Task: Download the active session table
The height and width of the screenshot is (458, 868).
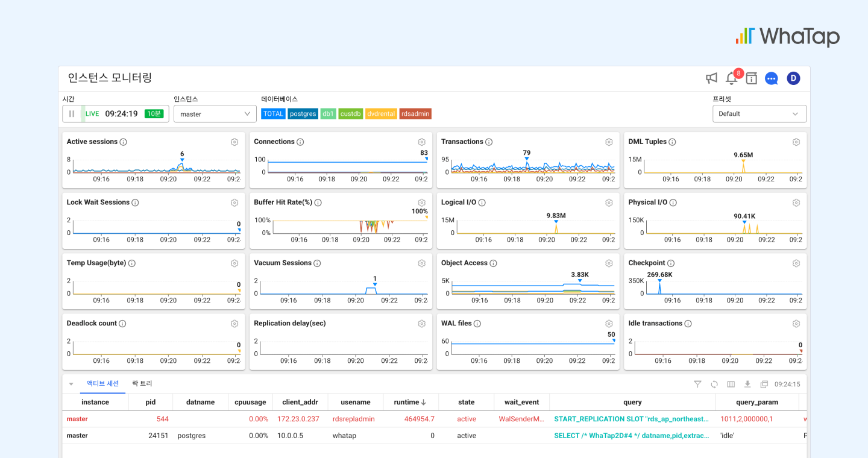Action: tap(747, 384)
